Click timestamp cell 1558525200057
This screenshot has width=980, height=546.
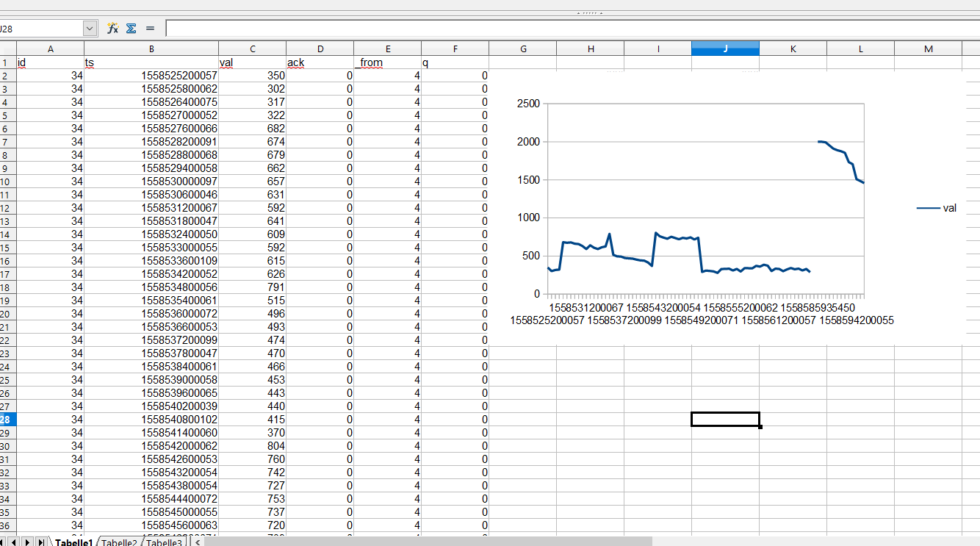pyautogui.click(x=151, y=76)
